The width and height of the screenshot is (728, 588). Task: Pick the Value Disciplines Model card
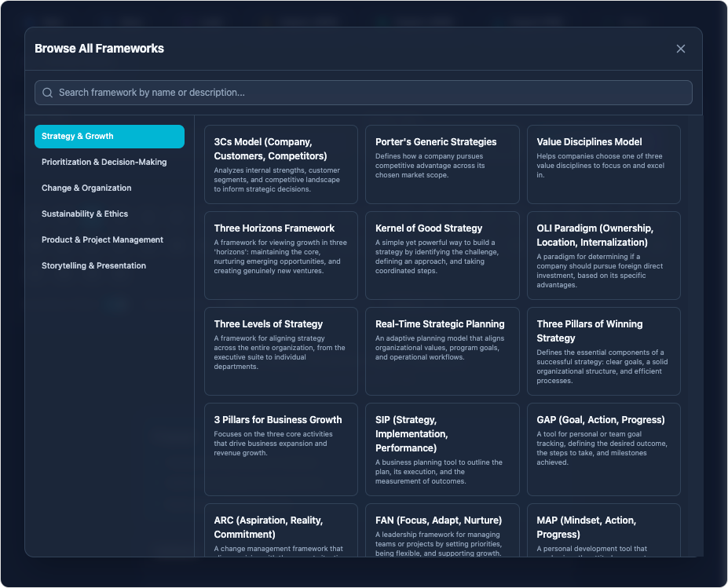[x=603, y=164]
